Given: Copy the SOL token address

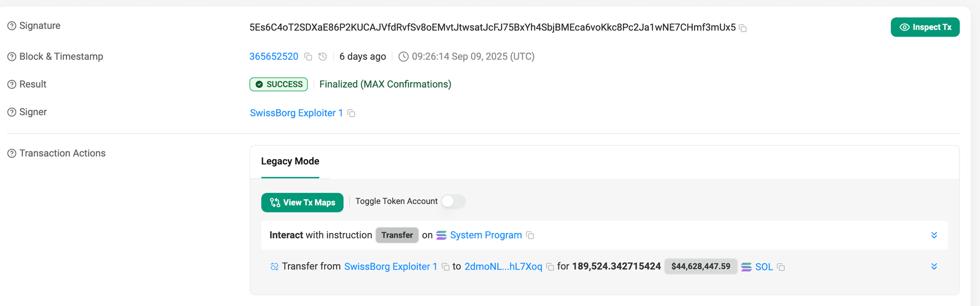Looking at the screenshot, I should tap(781, 267).
